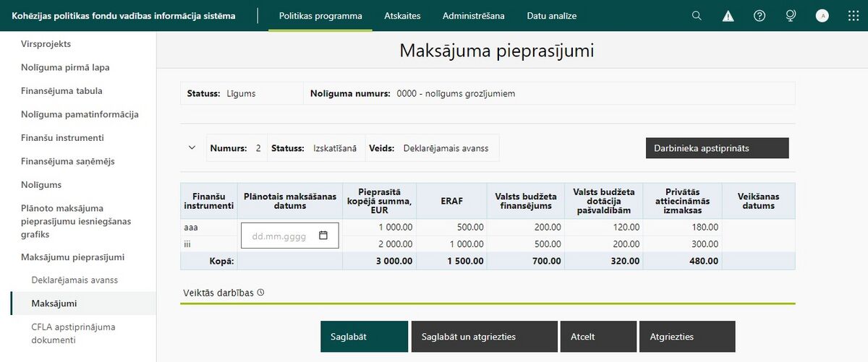The image size is (868, 362).
Task: Open the calendar picker in date field
Action: pos(323,236)
